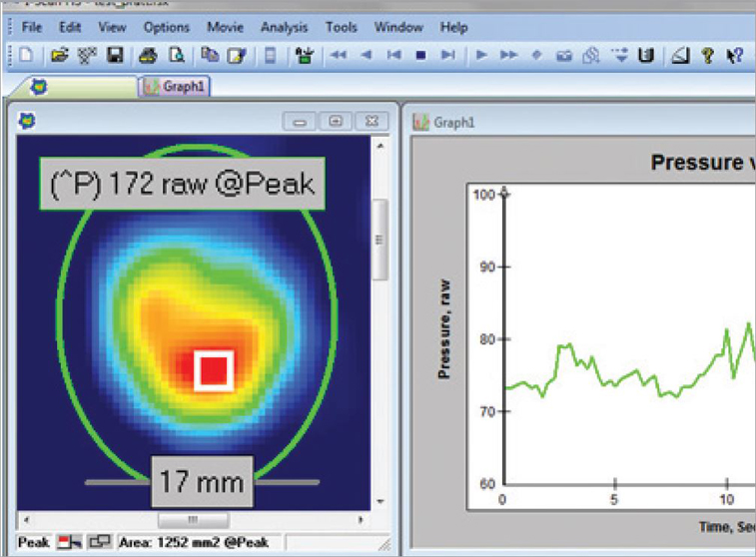Click the vertical scrollbar down arrow in pressure map
Screen dimensions: 756x557
tap(378, 502)
